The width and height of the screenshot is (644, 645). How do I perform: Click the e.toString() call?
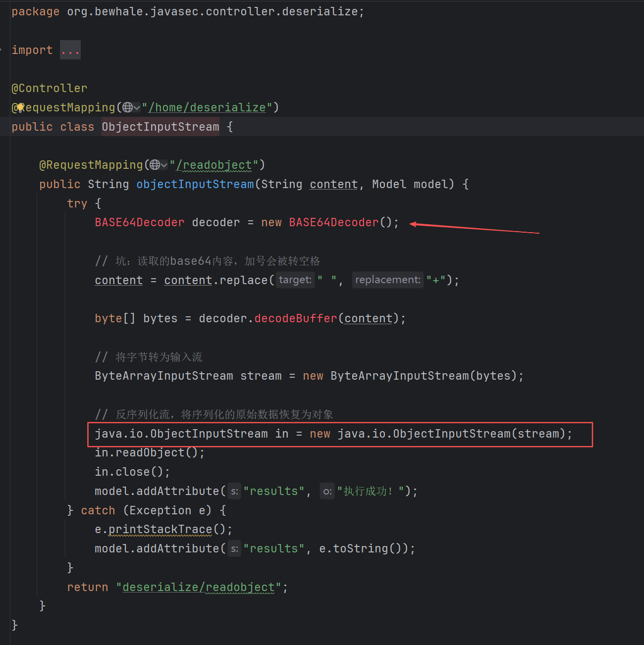[x=364, y=548]
